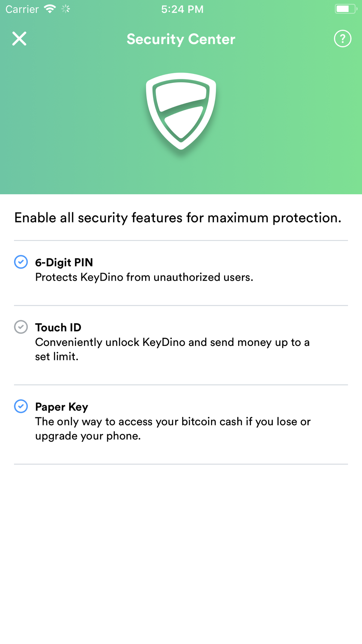Tap the shield logo icon
362x644 pixels.
pyautogui.click(x=181, y=111)
